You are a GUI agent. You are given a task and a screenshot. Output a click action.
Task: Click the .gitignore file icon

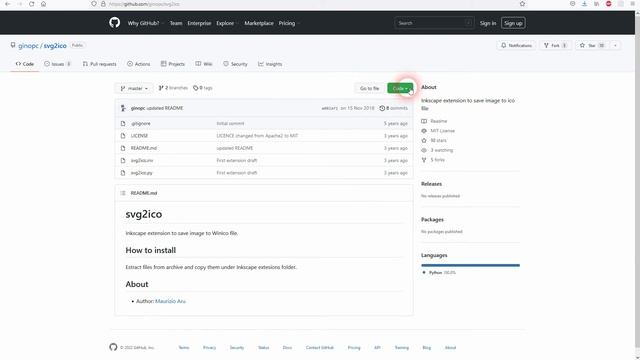123,123
